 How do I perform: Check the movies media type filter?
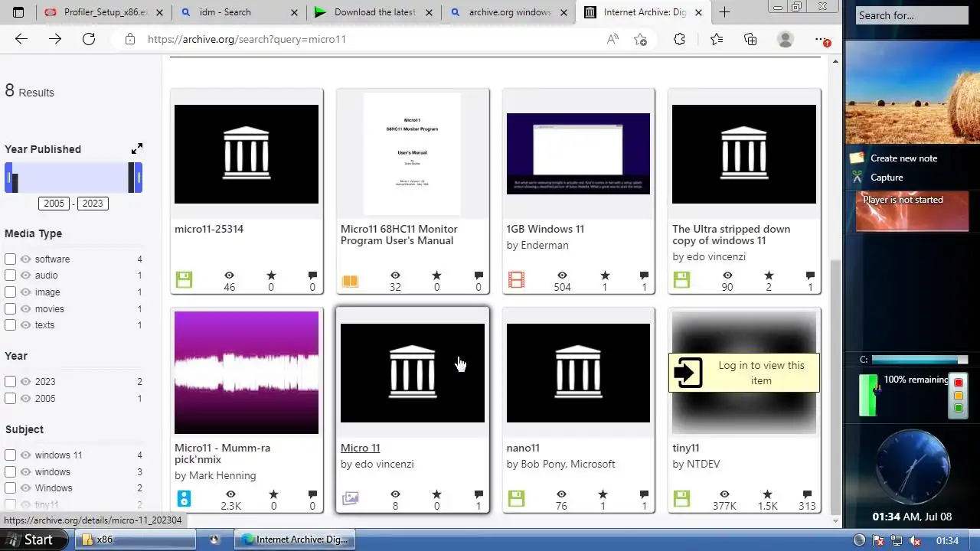coord(10,308)
